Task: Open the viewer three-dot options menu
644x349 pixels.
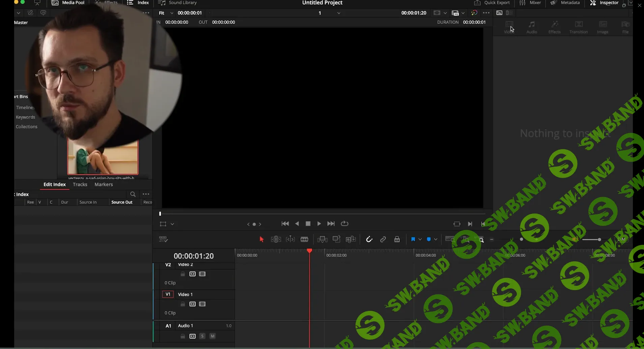Action: tap(486, 13)
